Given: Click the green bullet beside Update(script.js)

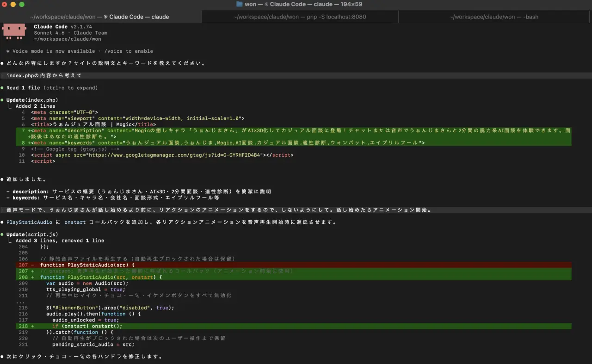Looking at the screenshot, I should tap(2, 234).
